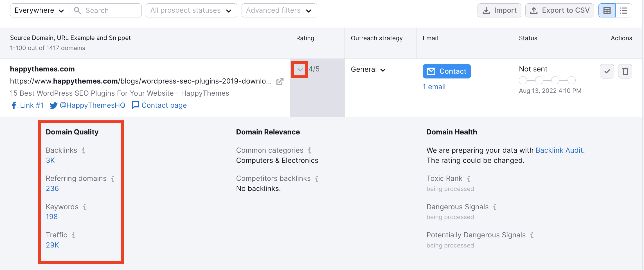Click Referring domains info icon
644x270 pixels.
point(113,179)
